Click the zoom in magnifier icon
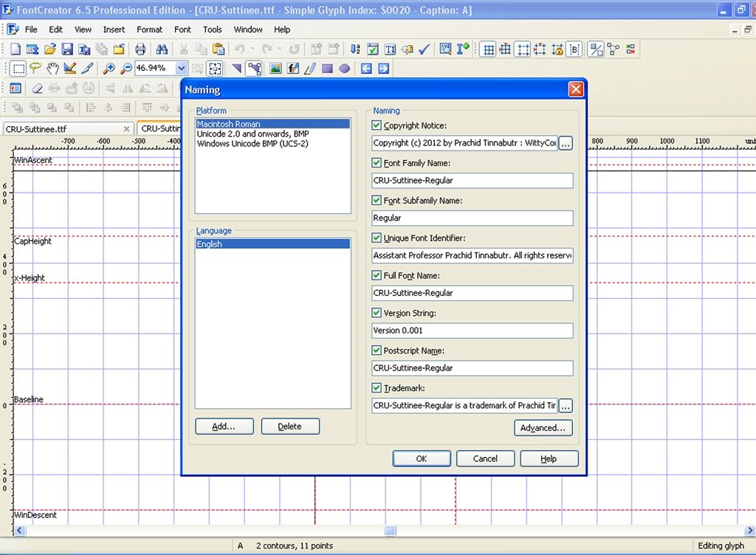 [x=109, y=69]
